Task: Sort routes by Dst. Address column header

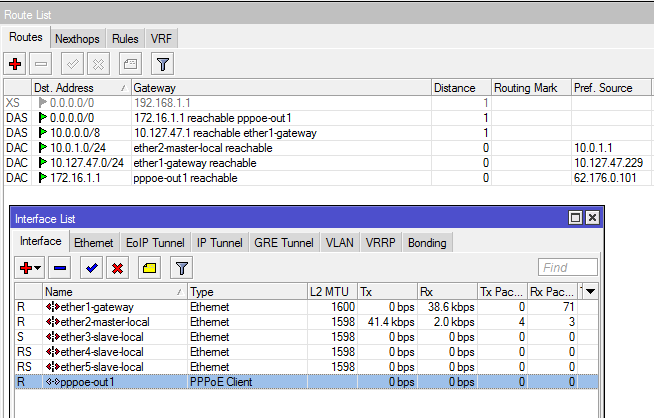Action: click(81, 88)
